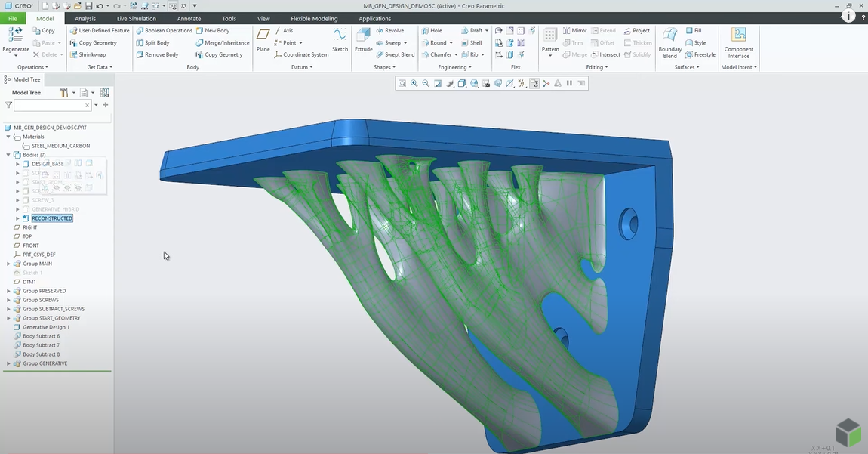Open the Surfaces group dropdown
This screenshot has width=868, height=454.
(687, 67)
